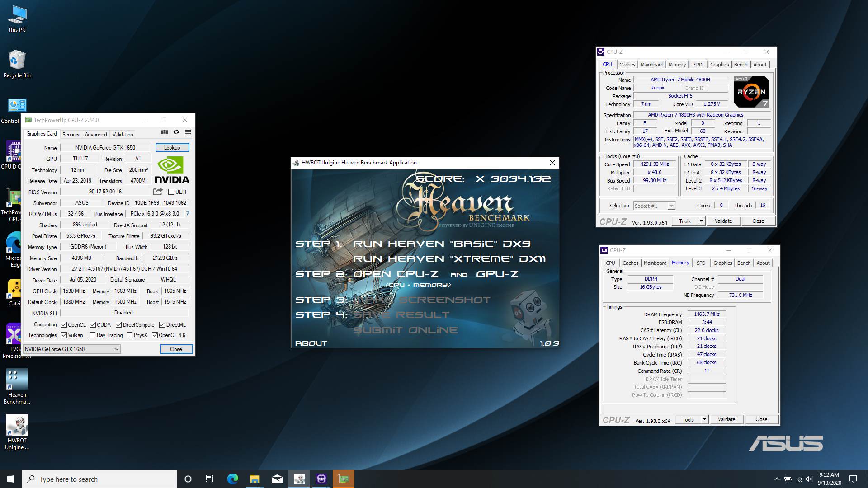Open Microsoft Edge from the taskbar
The width and height of the screenshot is (868, 488).
coord(232,479)
